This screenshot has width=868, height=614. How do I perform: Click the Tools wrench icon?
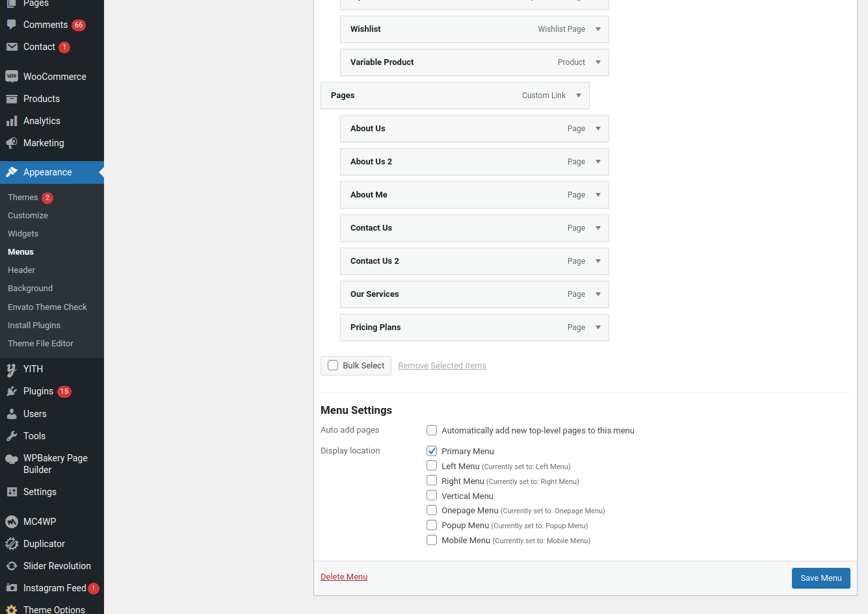pos(12,436)
